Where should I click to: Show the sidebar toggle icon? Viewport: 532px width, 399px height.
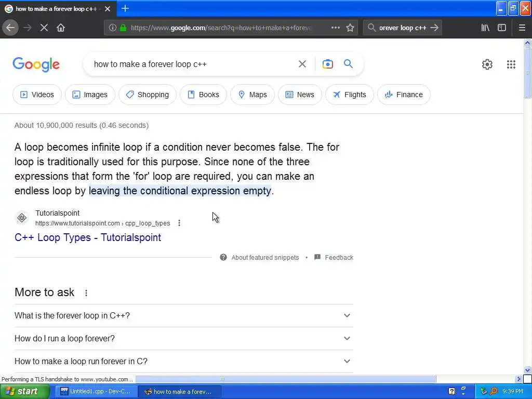(502, 28)
